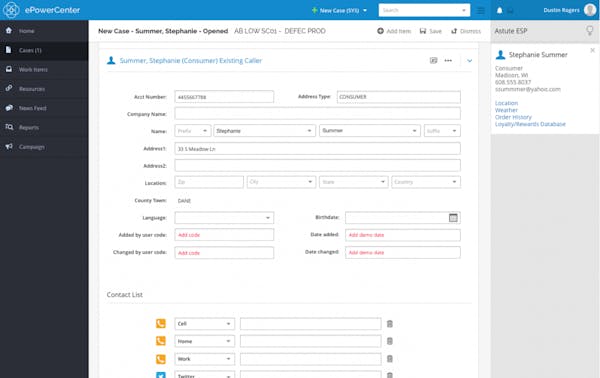The height and width of the screenshot is (378, 600).
Task: Click the phone icon on Cell row
Action: pyautogui.click(x=161, y=324)
